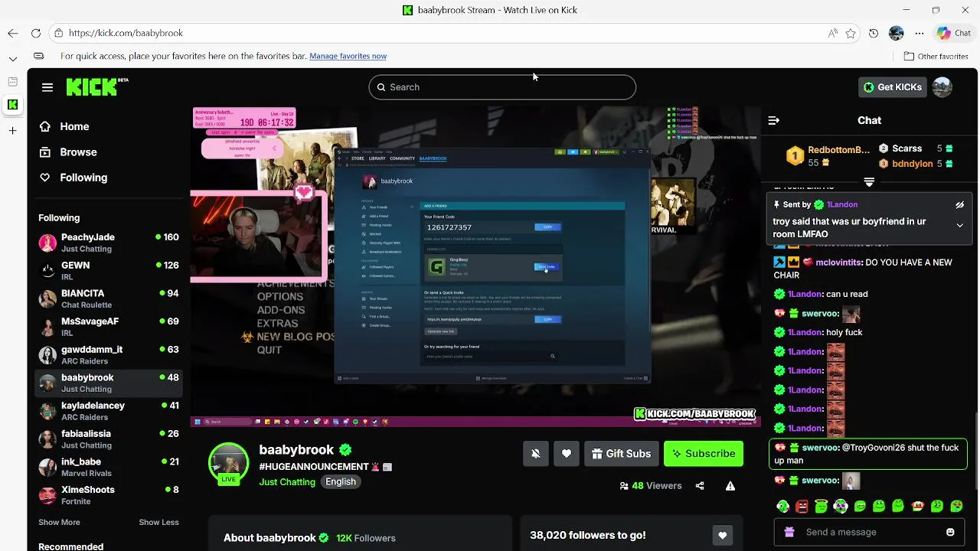Expand the pinned message chevron
This screenshot has width=980, height=551.
click(959, 226)
